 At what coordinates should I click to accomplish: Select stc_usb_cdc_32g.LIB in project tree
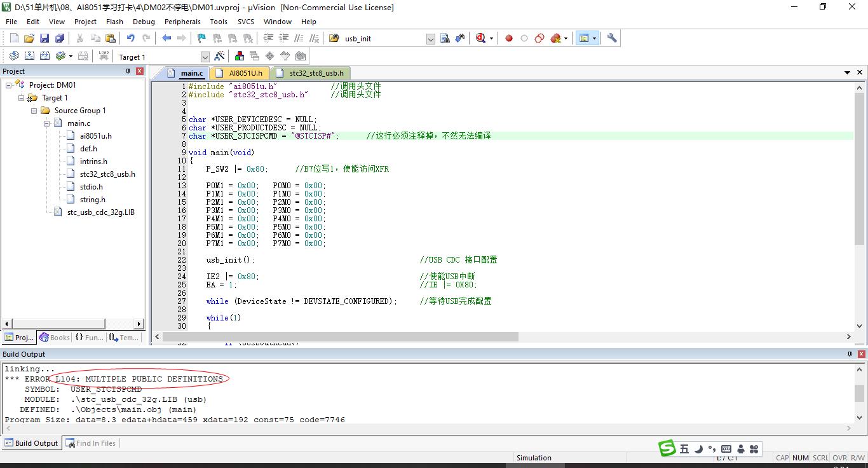[100, 212]
